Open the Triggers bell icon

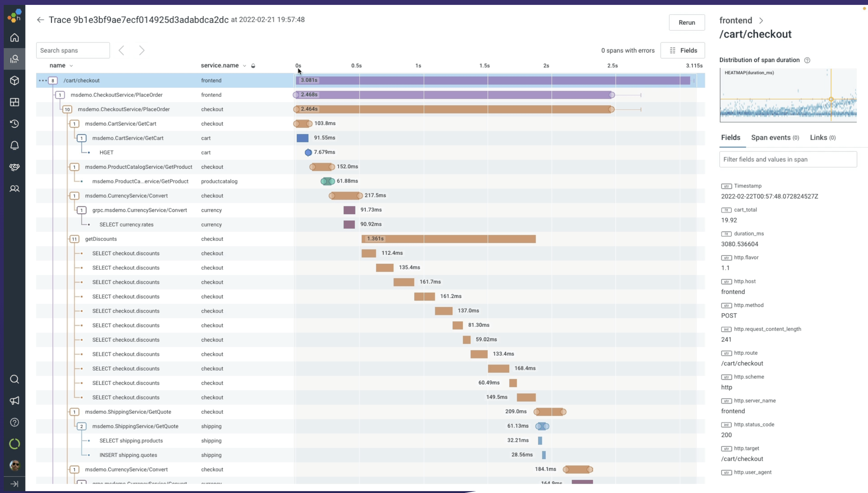point(14,145)
